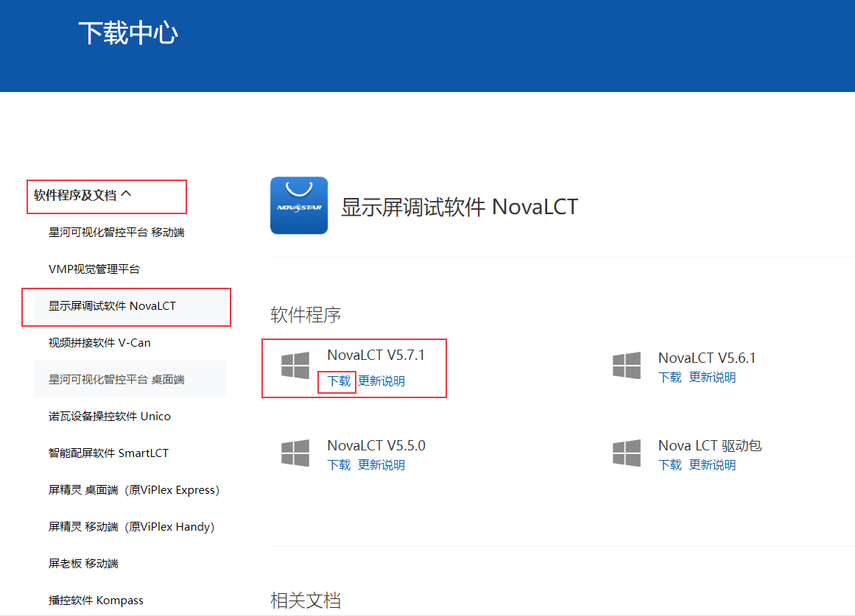
Task: Select 显示屏调试软件 NovaLCT sidebar item
Action: click(130, 306)
